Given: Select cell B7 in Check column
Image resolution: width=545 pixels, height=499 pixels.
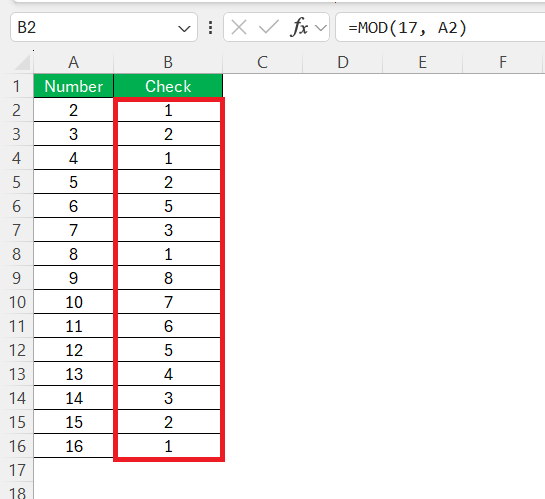Looking at the screenshot, I should click(x=168, y=230).
